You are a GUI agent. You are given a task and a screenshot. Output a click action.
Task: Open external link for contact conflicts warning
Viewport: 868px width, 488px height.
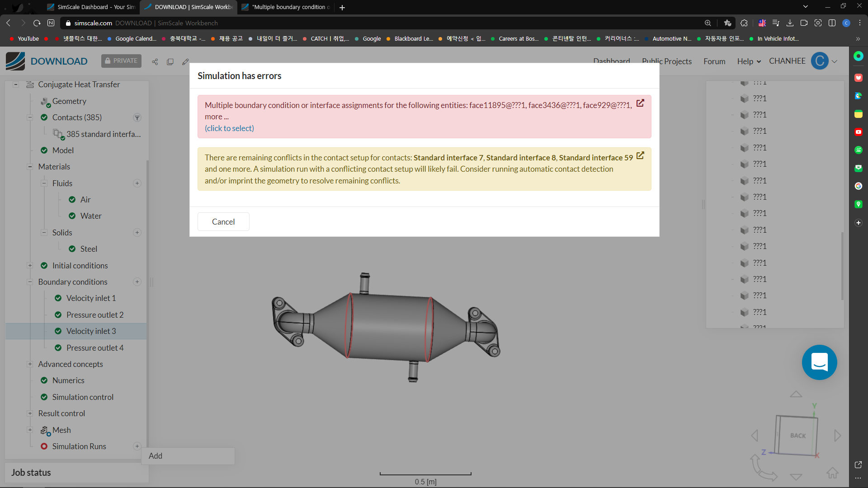[x=640, y=155]
